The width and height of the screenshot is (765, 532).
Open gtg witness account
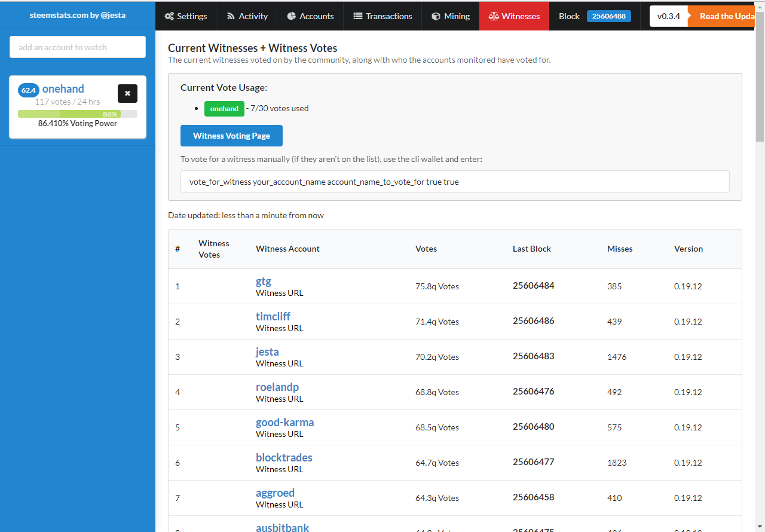click(x=264, y=281)
